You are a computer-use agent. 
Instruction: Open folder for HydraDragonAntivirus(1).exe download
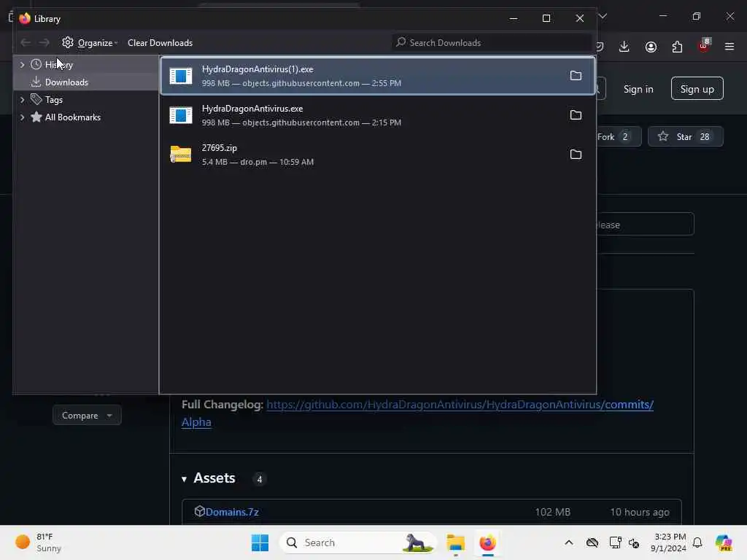(576, 76)
